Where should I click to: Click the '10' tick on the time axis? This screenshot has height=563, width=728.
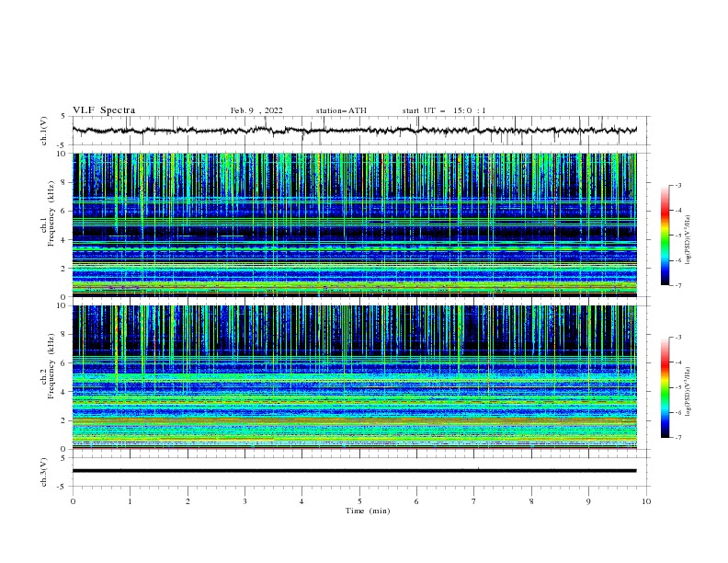pos(646,501)
